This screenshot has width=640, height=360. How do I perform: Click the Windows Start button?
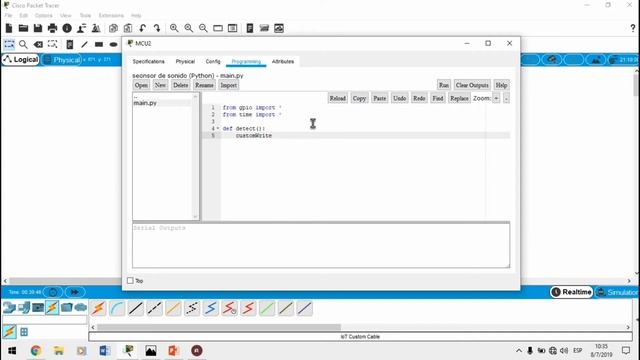(12, 351)
